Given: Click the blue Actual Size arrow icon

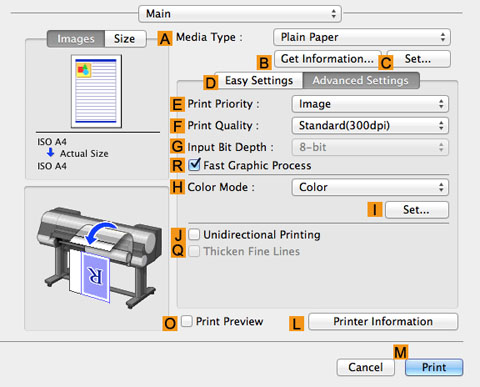Looking at the screenshot, I should point(50,153).
